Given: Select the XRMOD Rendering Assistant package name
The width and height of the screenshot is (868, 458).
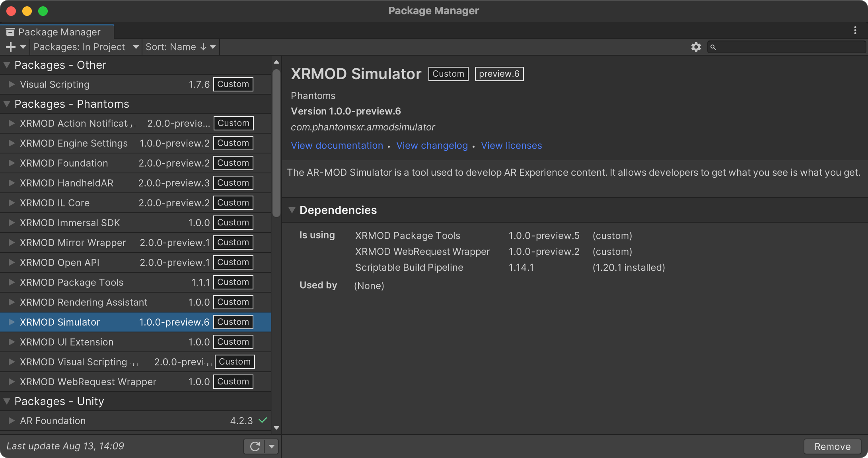Looking at the screenshot, I should 84,302.
